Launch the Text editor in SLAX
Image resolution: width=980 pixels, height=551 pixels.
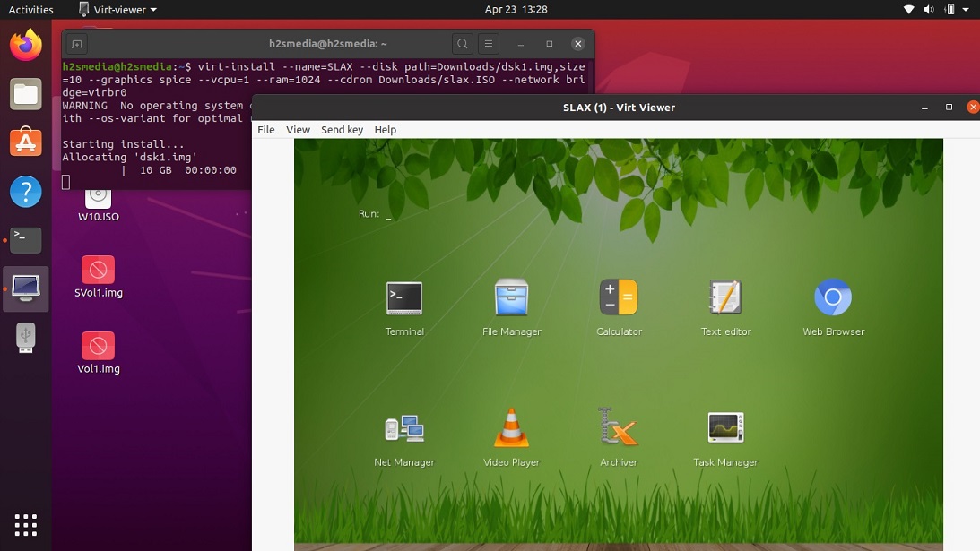(x=724, y=298)
